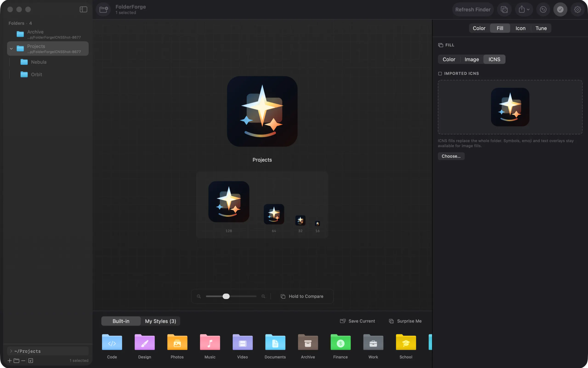Click the plus add icon at sidebar bottom
Screen dimensions: 588x368
(9, 360)
